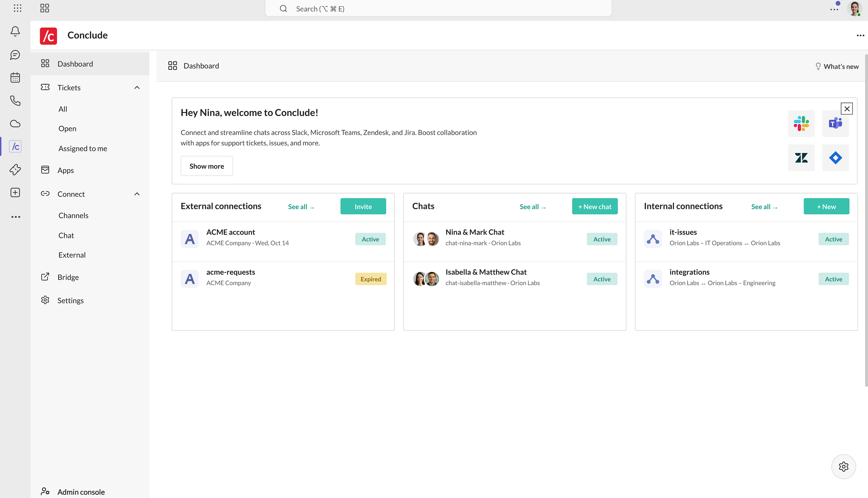Open the ACME account connection
This screenshot has width=868, height=498.
pyautogui.click(x=283, y=242)
